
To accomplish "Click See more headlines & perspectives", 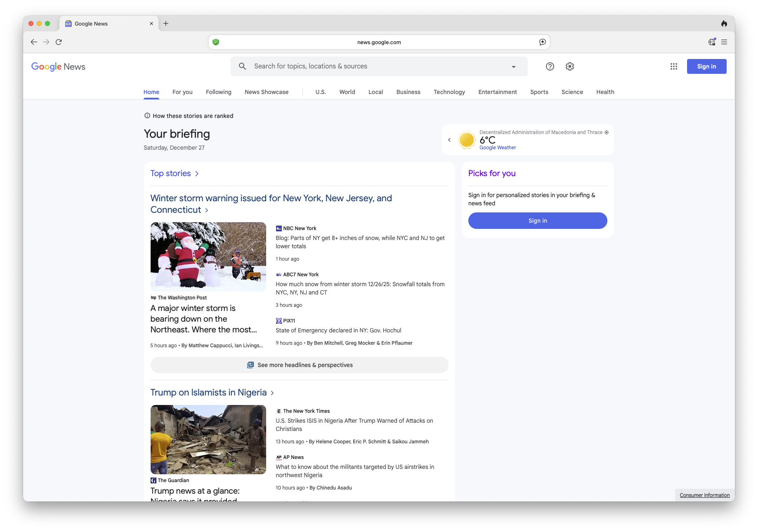I will click(x=299, y=365).
